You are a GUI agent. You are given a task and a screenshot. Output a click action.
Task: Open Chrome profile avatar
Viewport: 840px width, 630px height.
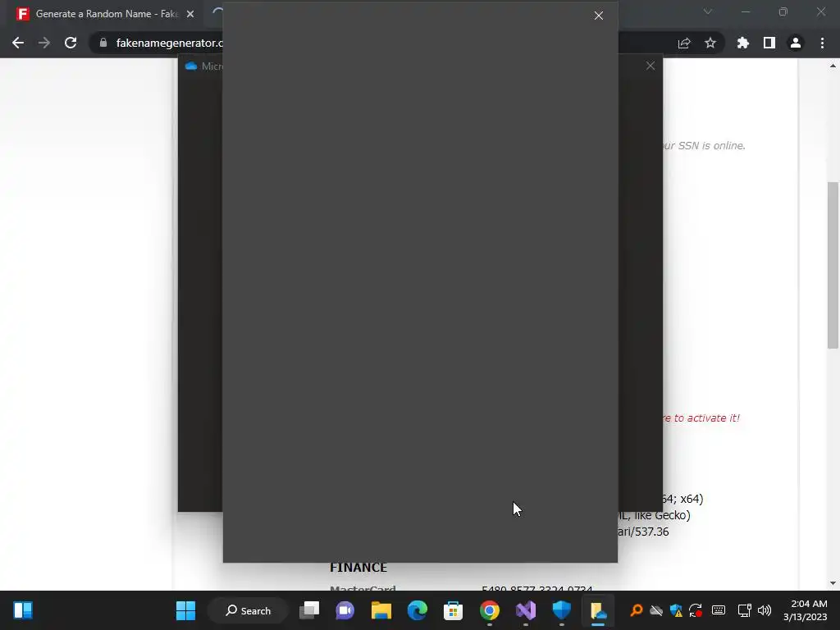click(x=796, y=43)
